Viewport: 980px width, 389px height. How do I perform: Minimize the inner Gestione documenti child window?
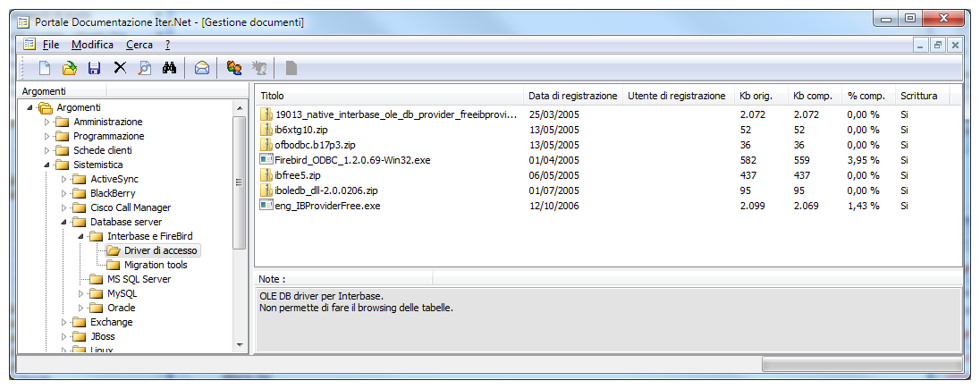921,45
